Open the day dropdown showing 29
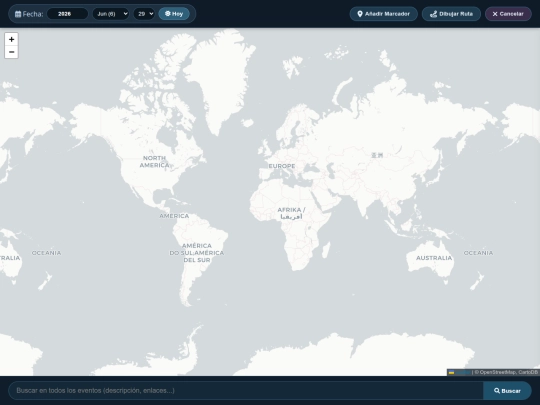The width and height of the screenshot is (540, 405). click(144, 14)
